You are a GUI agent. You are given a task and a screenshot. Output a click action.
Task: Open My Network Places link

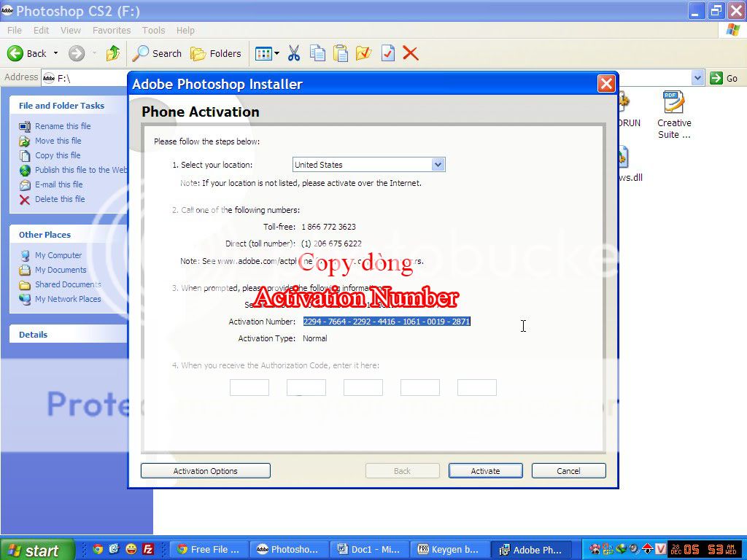coord(68,299)
